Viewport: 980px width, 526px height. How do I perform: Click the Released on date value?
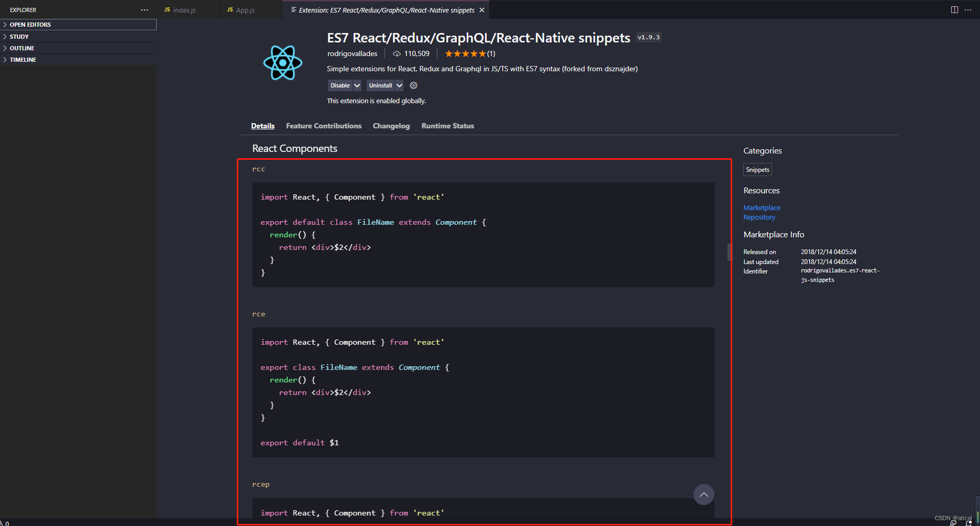[x=829, y=252]
